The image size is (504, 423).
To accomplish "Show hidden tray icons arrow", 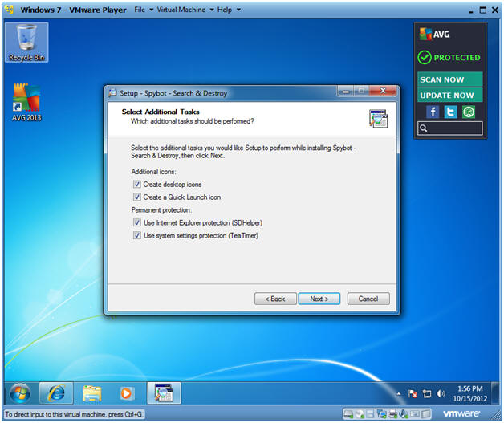I will tap(399, 393).
